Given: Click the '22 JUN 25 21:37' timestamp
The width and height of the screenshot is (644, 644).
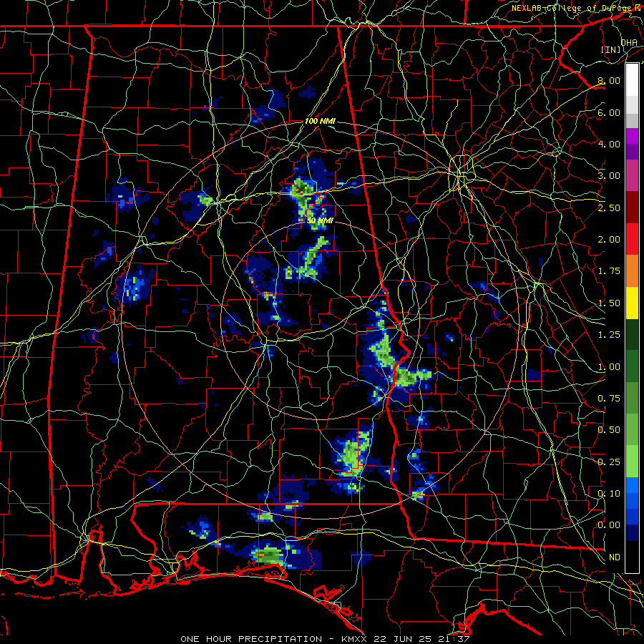Looking at the screenshot, I should [421, 639].
